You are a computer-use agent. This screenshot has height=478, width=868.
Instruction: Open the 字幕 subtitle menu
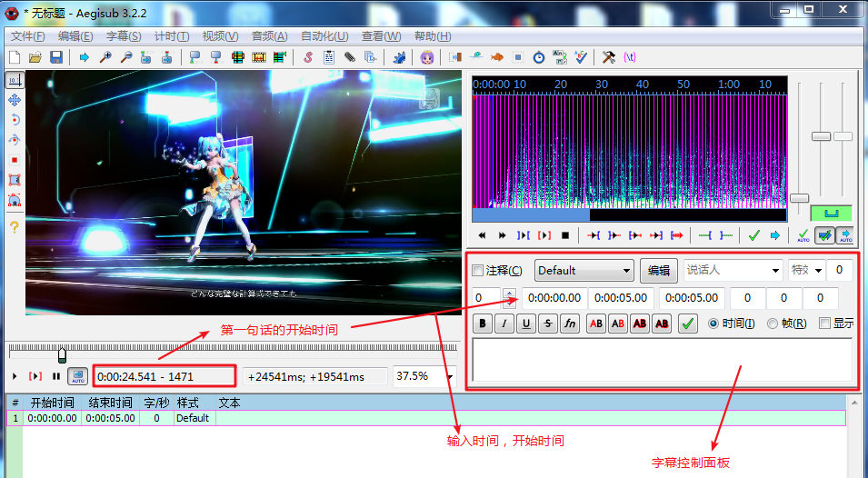124,36
